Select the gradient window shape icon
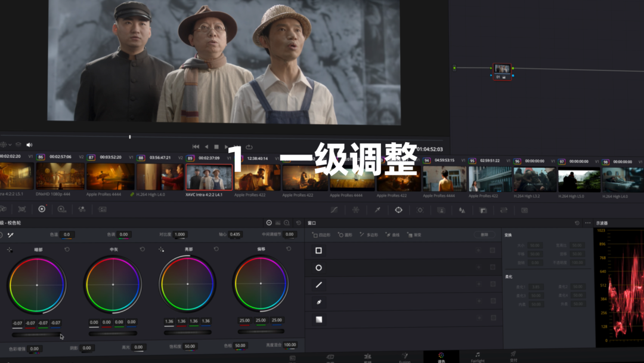This screenshot has height=363, width=644. pos(319,319)
